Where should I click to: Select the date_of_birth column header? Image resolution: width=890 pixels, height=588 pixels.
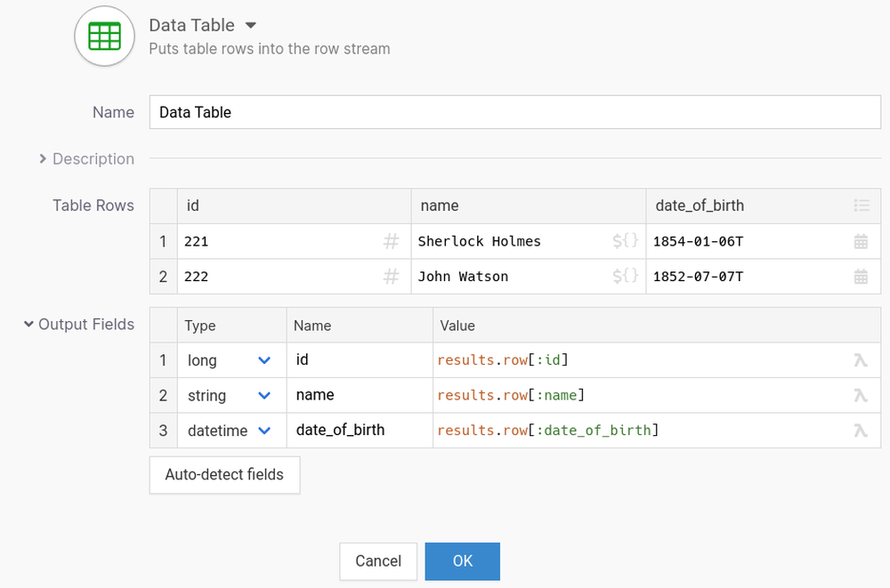click(x=763, y=206)
